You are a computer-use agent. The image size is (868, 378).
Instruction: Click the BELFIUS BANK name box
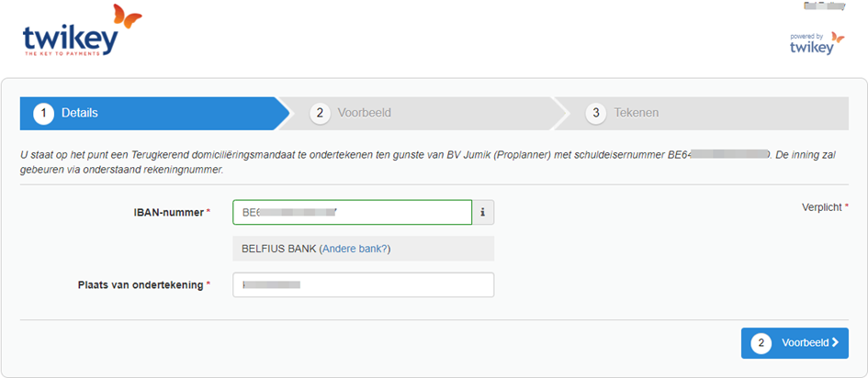pyautogui.click(x=363, y=249)
